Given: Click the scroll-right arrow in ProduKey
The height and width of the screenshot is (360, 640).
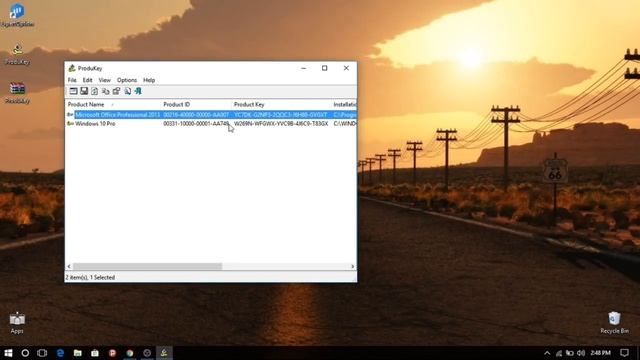Looking at the screenshot, I should 353,266.
